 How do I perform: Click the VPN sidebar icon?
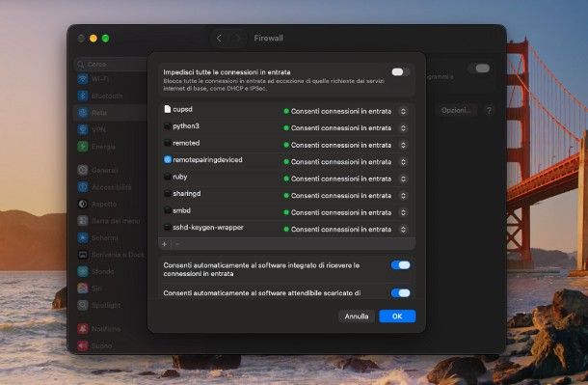[83, 129]
